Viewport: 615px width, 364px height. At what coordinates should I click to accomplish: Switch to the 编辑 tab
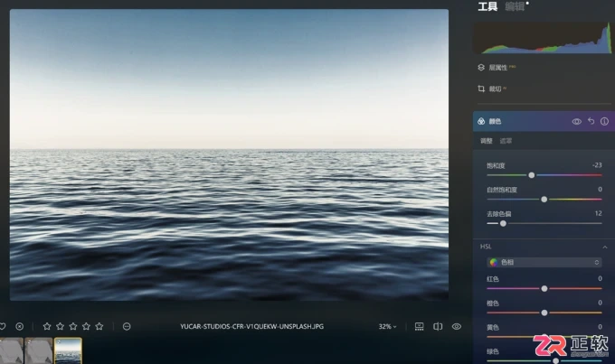click(515, 6)
